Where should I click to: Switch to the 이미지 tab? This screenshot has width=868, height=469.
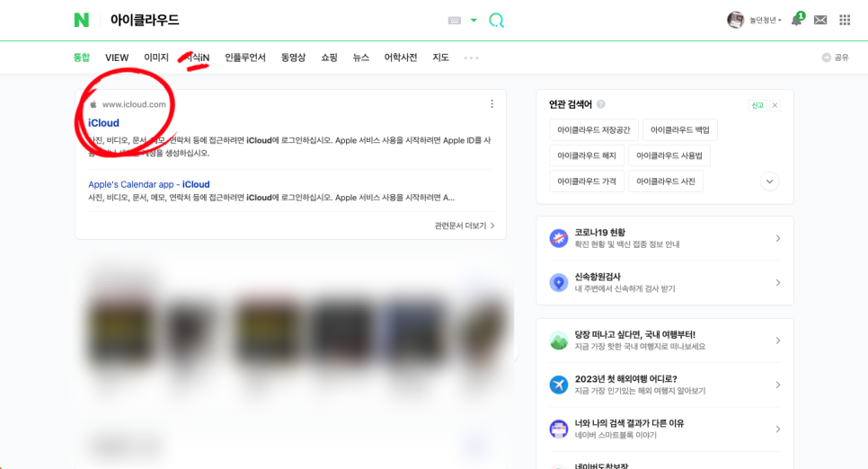click(x=156, y=58)
